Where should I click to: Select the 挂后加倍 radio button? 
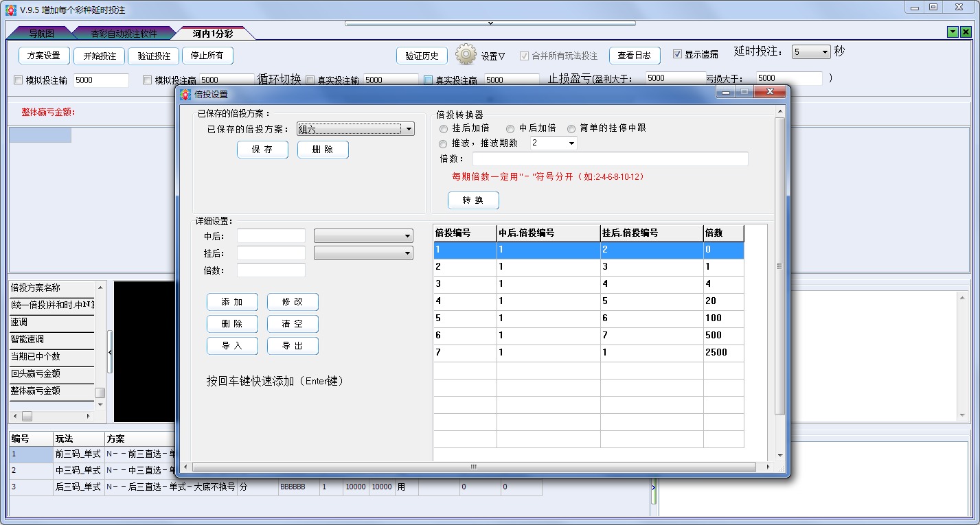click(444, 128)
